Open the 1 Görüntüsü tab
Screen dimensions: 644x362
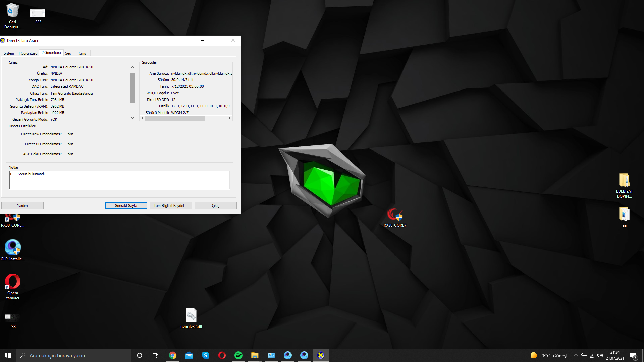click(28, 53)
